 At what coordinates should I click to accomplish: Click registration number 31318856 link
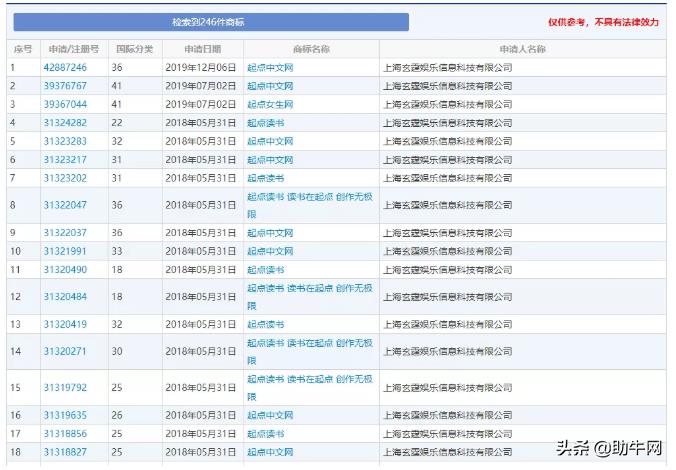pyautogui.click(x=65, y=434)
